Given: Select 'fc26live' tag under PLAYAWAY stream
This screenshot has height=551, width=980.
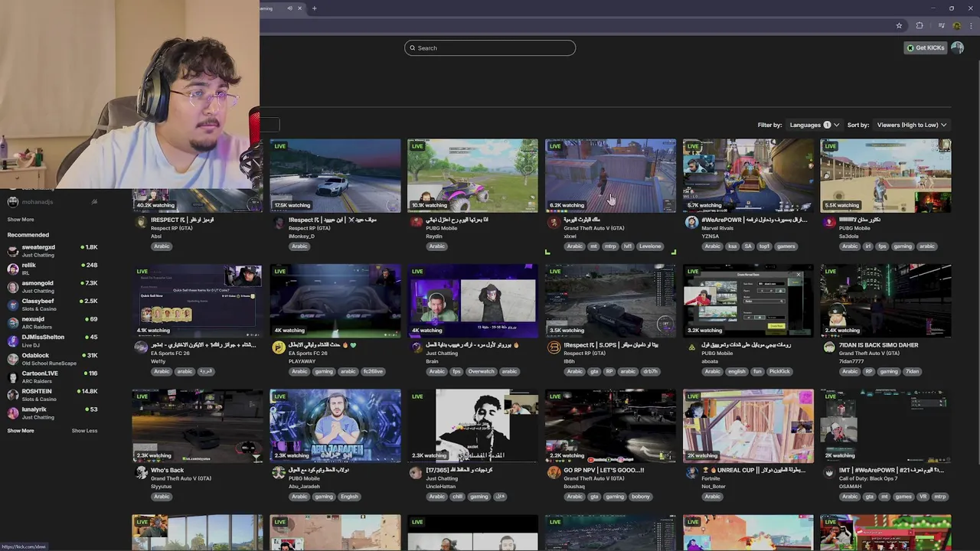Looking at the screenshot, I should point(373,371).
